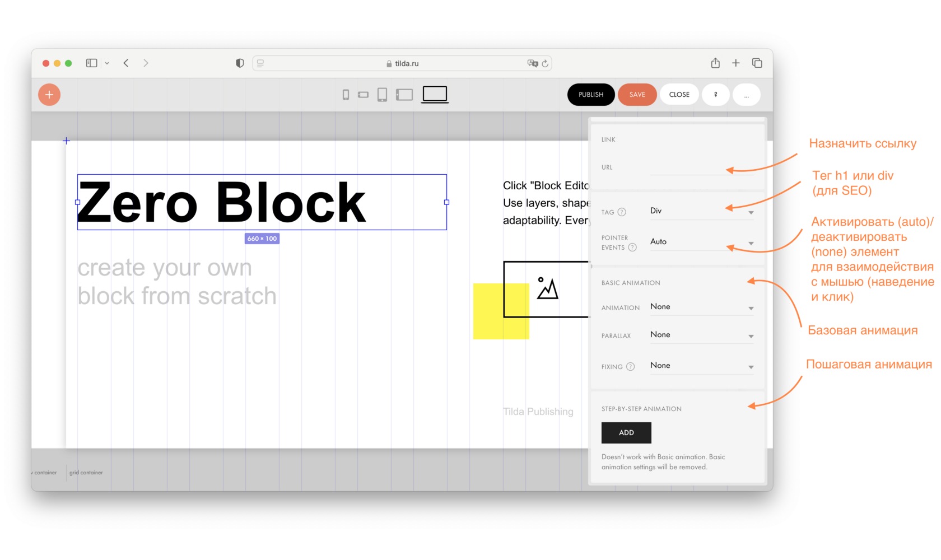Open the Zero Block add element menu
Screen dimensions: 941x560
[x=49, y=94]
